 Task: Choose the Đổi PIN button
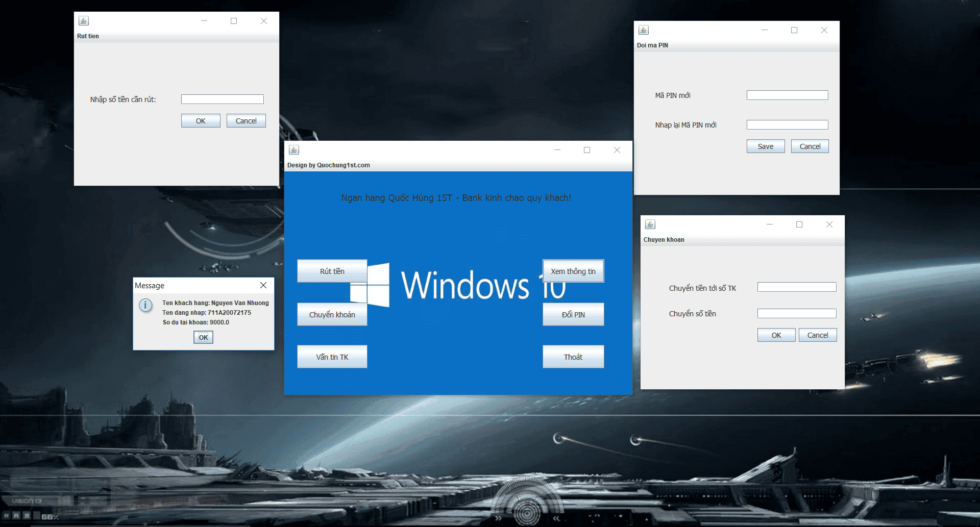pyautogui.click(x=573, y=314)
